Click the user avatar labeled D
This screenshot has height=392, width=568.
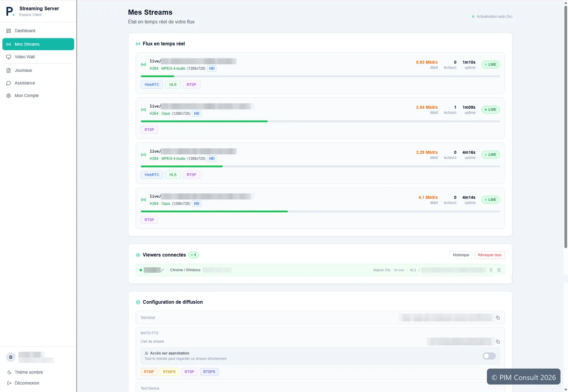[x=11, y=357]
